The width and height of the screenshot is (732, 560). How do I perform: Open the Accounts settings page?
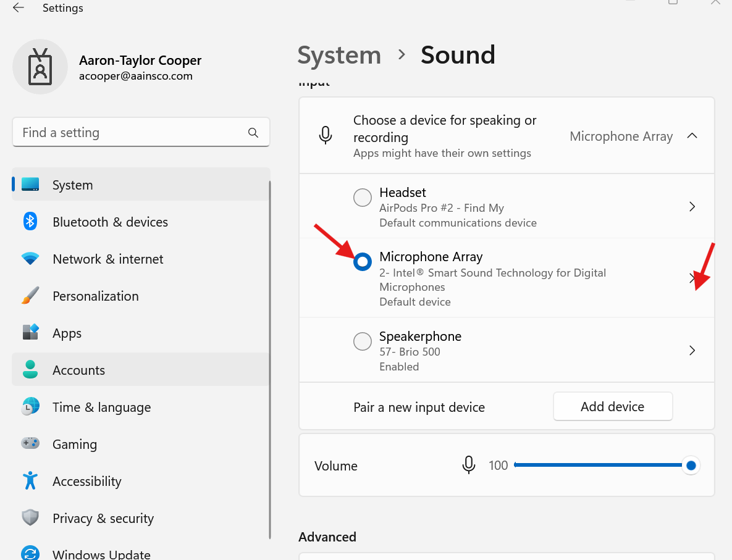click(78, 370)
